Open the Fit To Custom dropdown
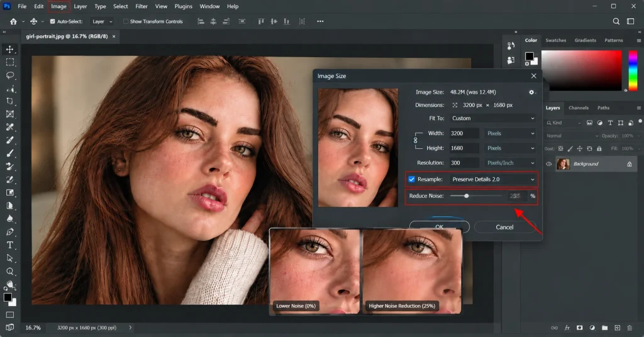This screenshot has width=644, height=337. (x=493, y=118)
